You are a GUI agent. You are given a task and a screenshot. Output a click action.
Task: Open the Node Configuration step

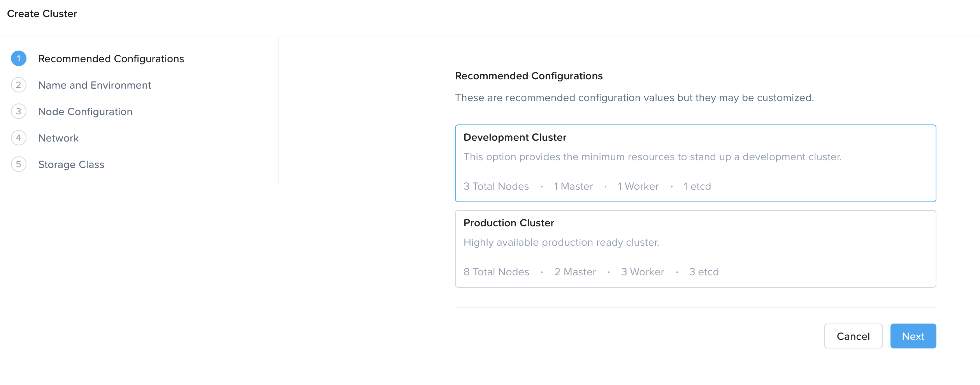tap(85, 112)
